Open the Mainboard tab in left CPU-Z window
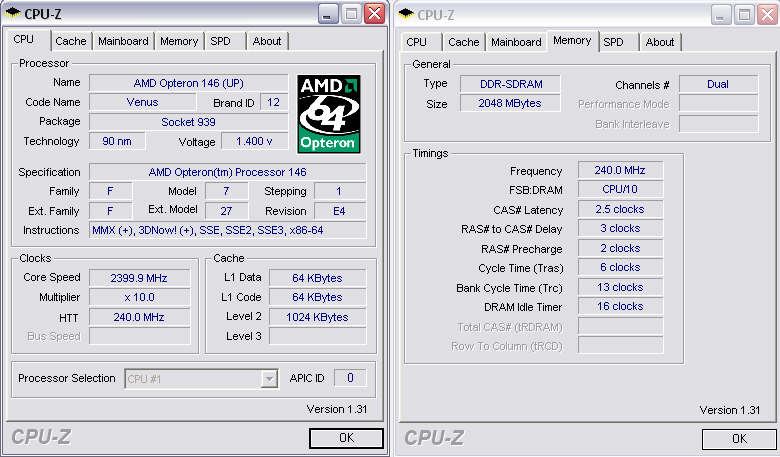 (123, 41)
